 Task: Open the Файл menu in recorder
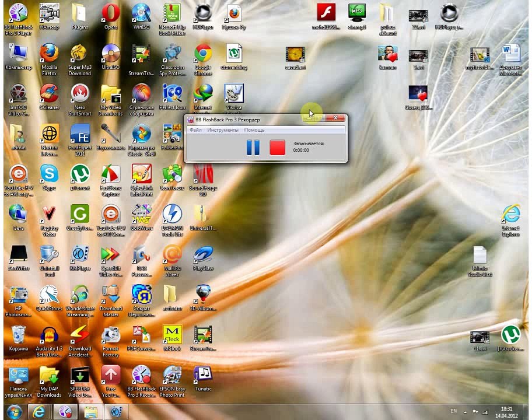click(195, 130)
